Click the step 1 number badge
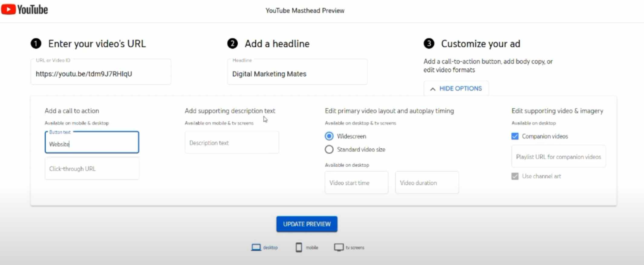Viewport: 644px width, 265px height. click(36, 43)
